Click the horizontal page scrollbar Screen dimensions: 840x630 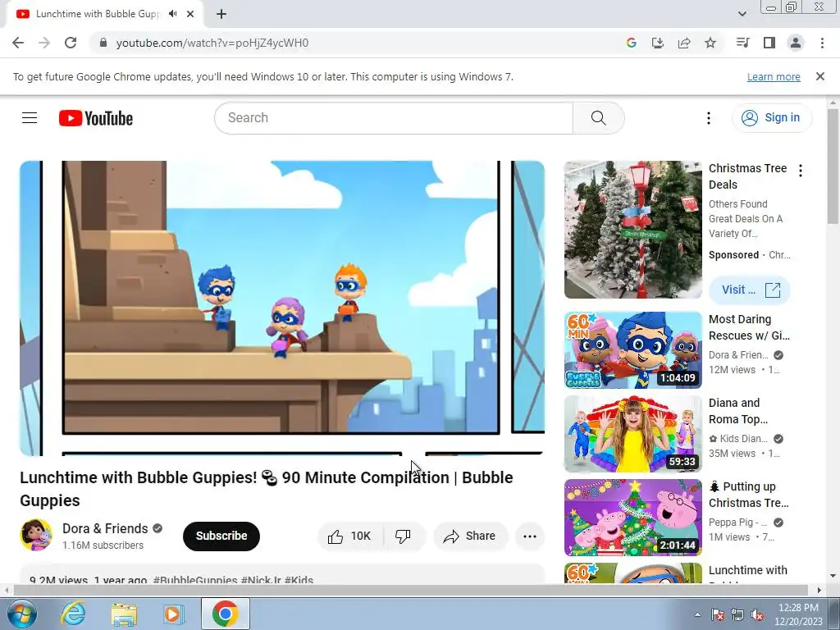pos(412,590)
